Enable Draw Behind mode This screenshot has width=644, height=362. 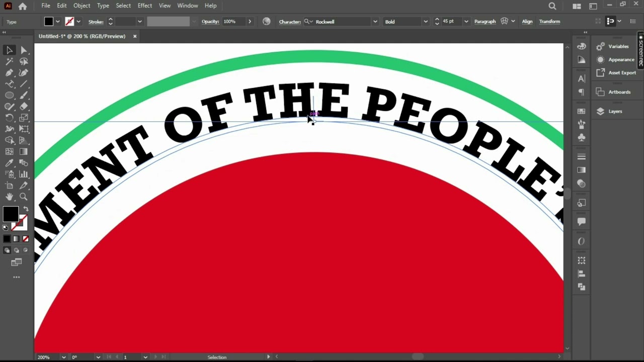16,250
